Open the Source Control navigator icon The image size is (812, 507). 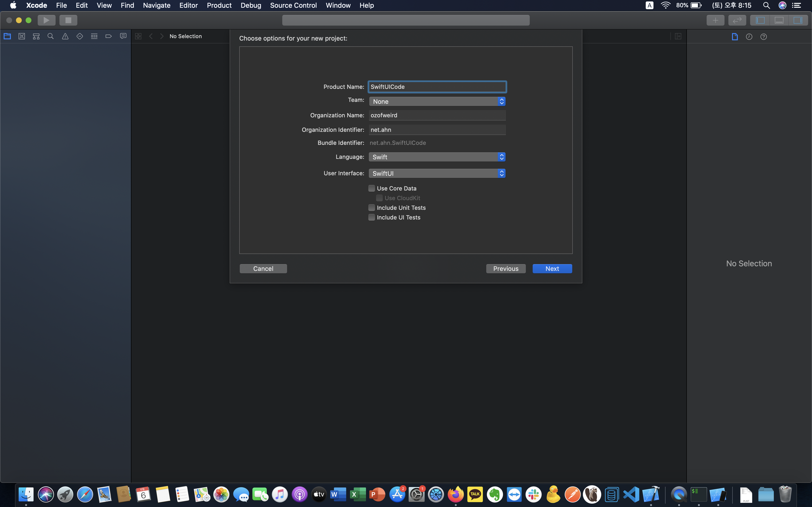(x=22, y=36)
